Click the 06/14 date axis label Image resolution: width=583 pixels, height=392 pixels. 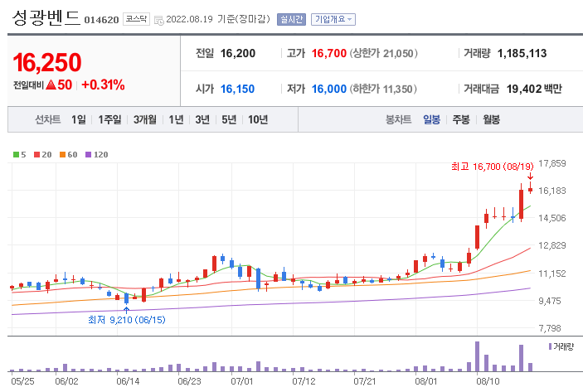(128, 381)
